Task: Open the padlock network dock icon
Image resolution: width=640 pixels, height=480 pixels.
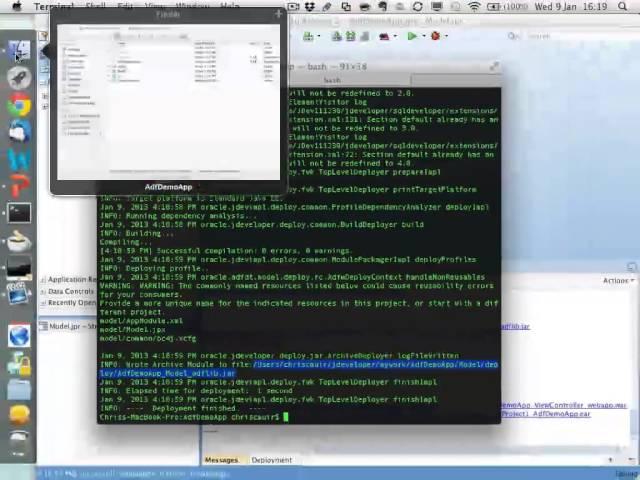Action: click(19, 363)
